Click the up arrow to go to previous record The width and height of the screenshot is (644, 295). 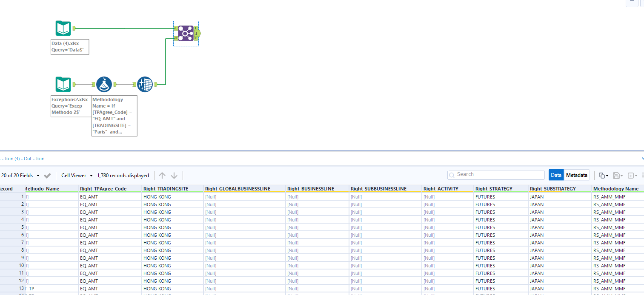(162, 175)
